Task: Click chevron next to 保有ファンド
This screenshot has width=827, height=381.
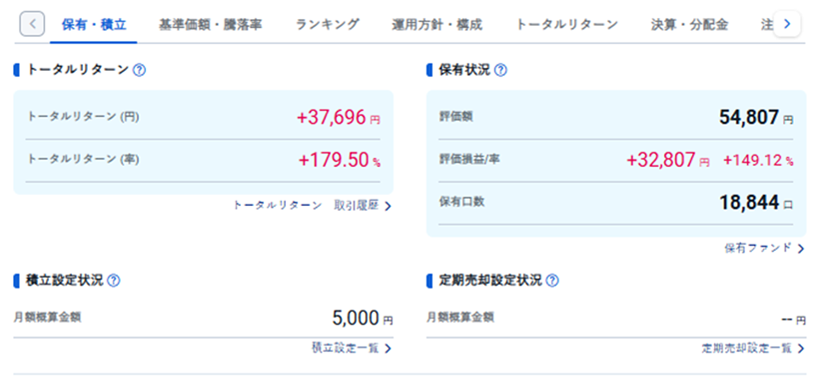Action: point(801,249)
